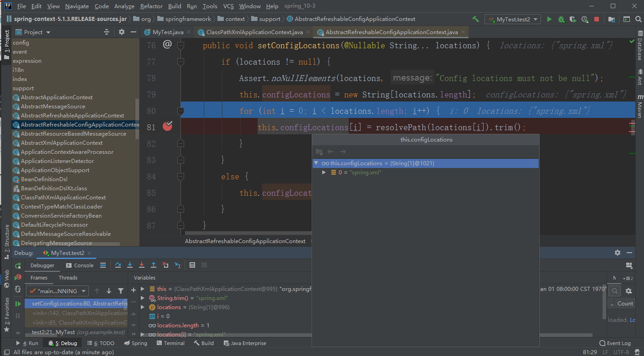This screenshot has width=644, height=356.
Task: Open Evaluate Expression calculator icon
Action: pyautogui.click(x=192, y=265)
